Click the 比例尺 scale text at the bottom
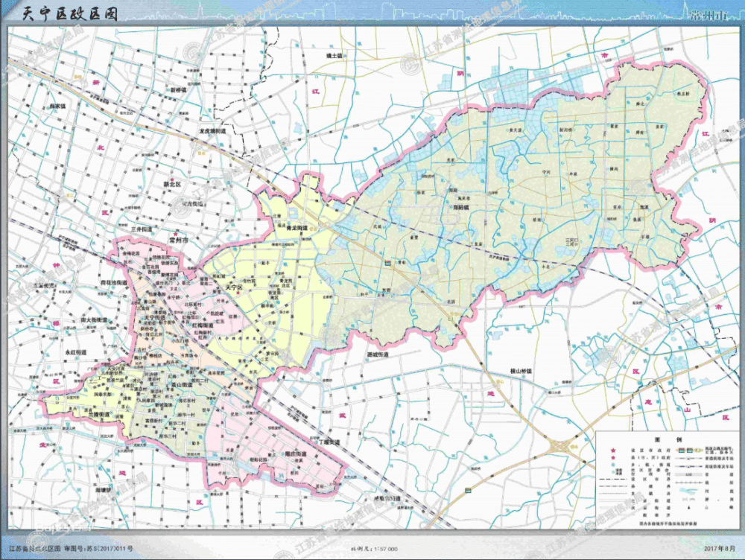The height and width of the screenshot is (560, 745). 373,549
